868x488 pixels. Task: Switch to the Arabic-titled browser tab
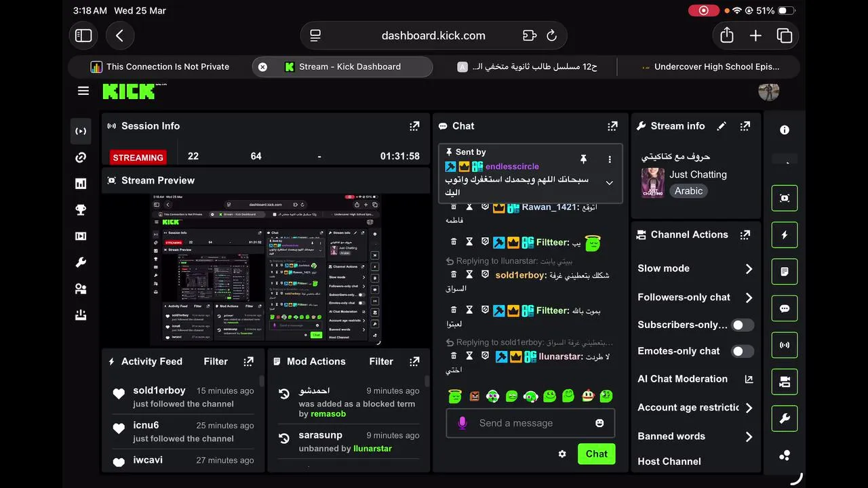tap(528, 66)
